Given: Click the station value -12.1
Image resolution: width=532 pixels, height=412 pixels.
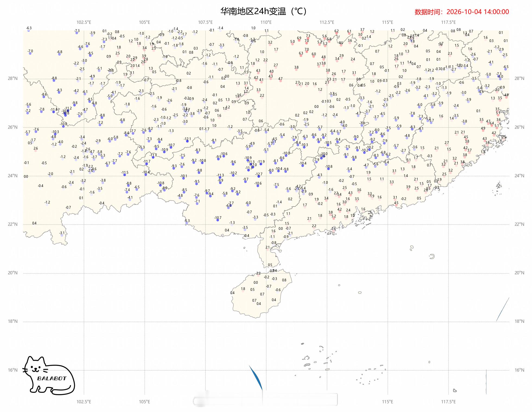Looking at the screenshot, I should [187, 139].
